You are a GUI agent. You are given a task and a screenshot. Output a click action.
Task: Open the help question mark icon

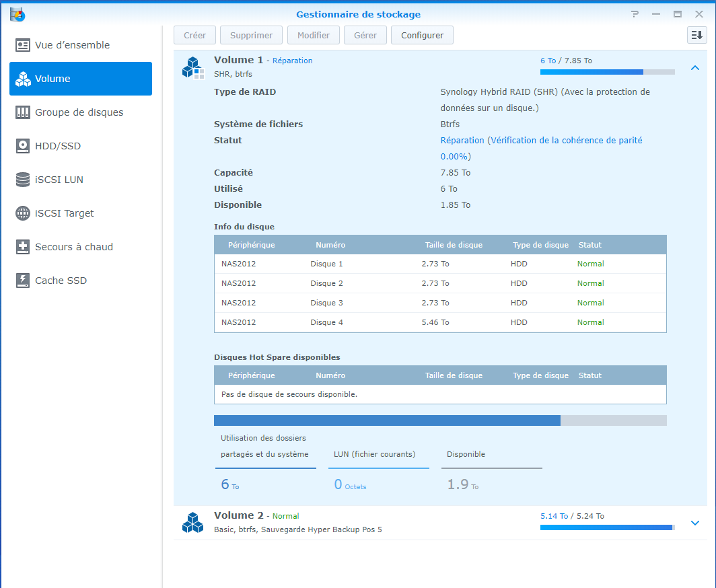point(635,14)
